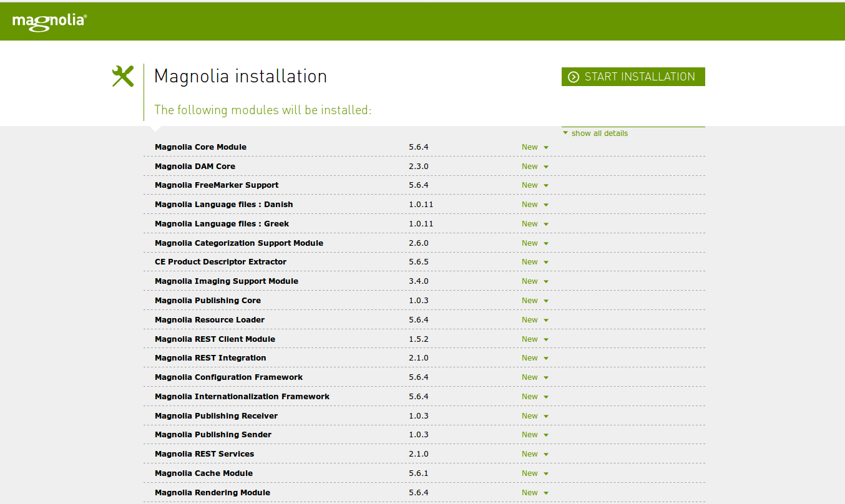Click the Magnolia Publishing Core name
Screen dimensions: 845x504
coord(208,301)
